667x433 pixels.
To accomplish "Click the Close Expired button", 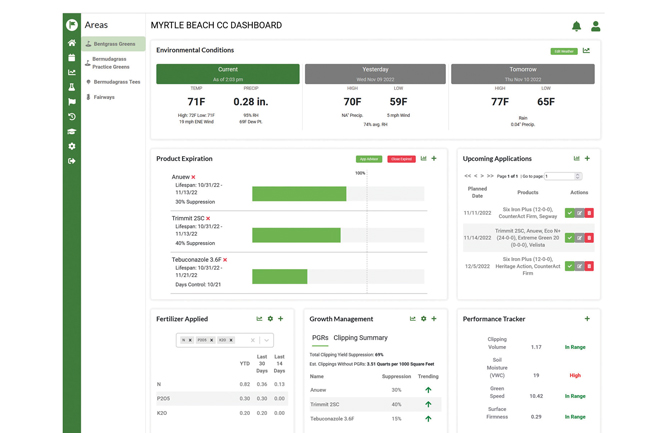I will coord(401,159).
